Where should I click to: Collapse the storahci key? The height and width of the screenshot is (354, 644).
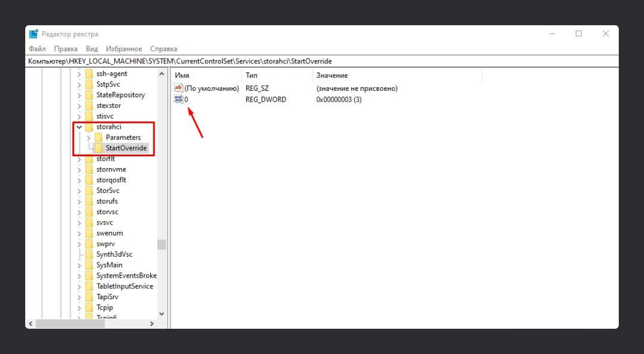pyautogui.click(x=79, y=127)
